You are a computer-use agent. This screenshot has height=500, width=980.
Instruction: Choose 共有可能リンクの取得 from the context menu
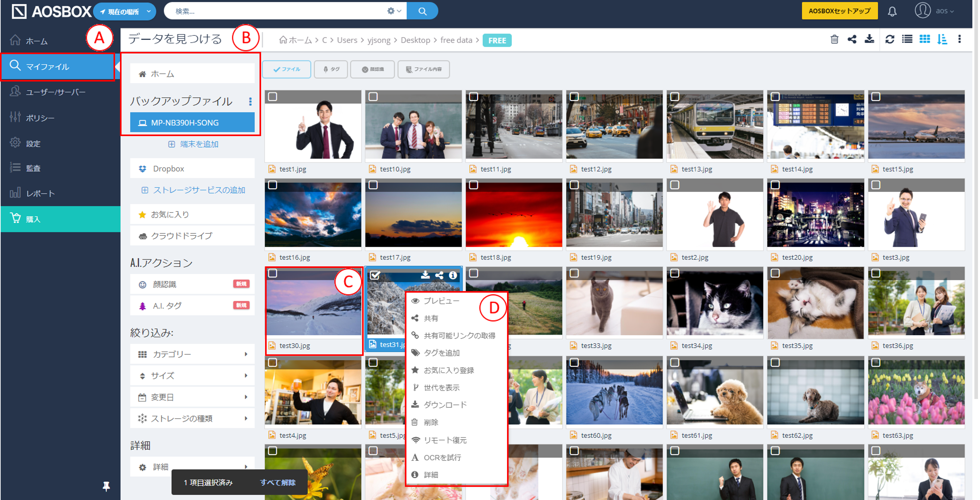457,335
